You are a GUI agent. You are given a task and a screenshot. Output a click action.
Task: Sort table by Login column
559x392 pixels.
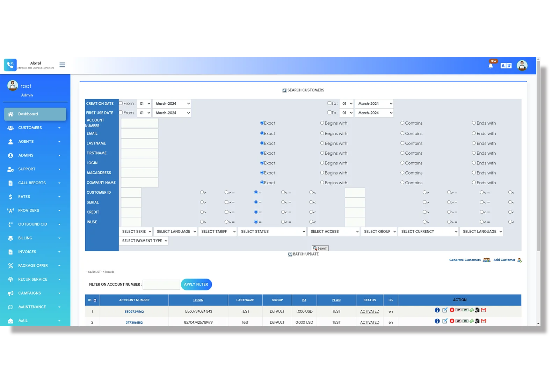coord(198,300)
